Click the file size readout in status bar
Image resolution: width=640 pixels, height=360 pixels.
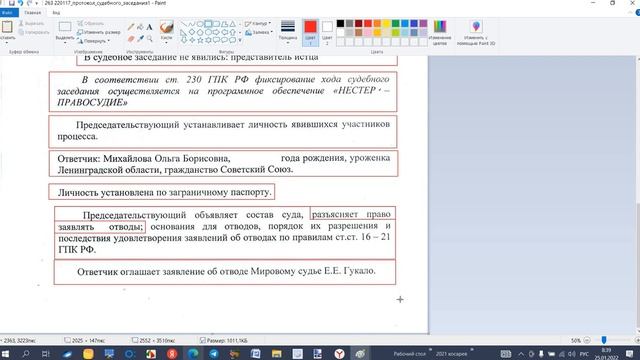224,340
